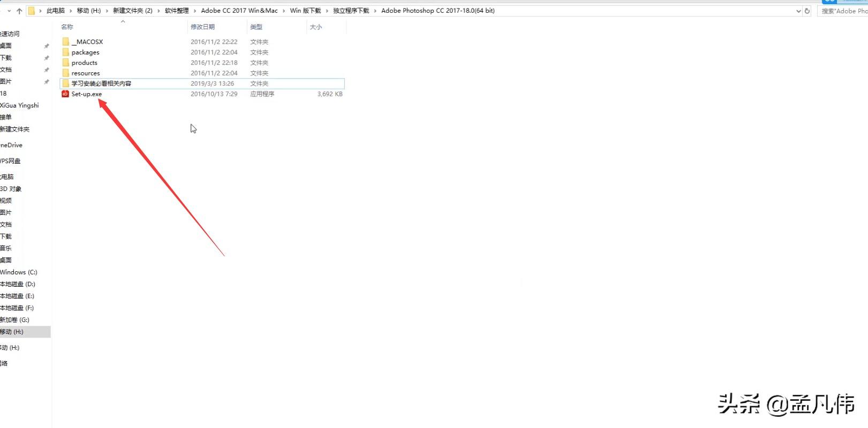Click the products folder icon
The height and width of the screenshot is (428, 868).
click(66, 63)
